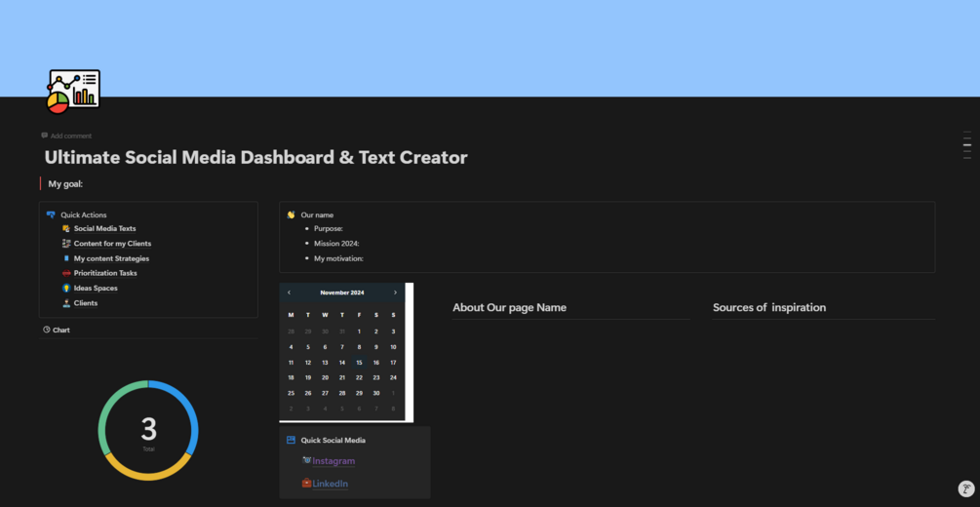The image size is (980, 507).
Task: Click the Quick Social Media image icon
Action: (291, 440)
